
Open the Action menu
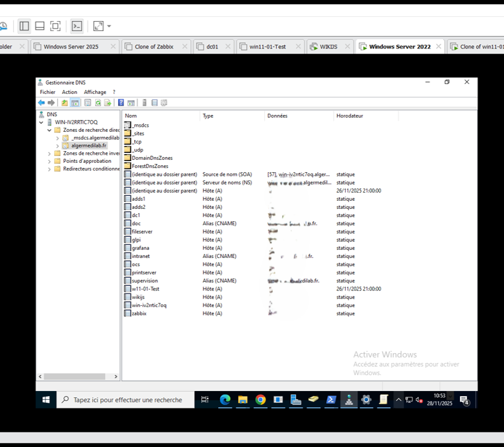point(69,92)
